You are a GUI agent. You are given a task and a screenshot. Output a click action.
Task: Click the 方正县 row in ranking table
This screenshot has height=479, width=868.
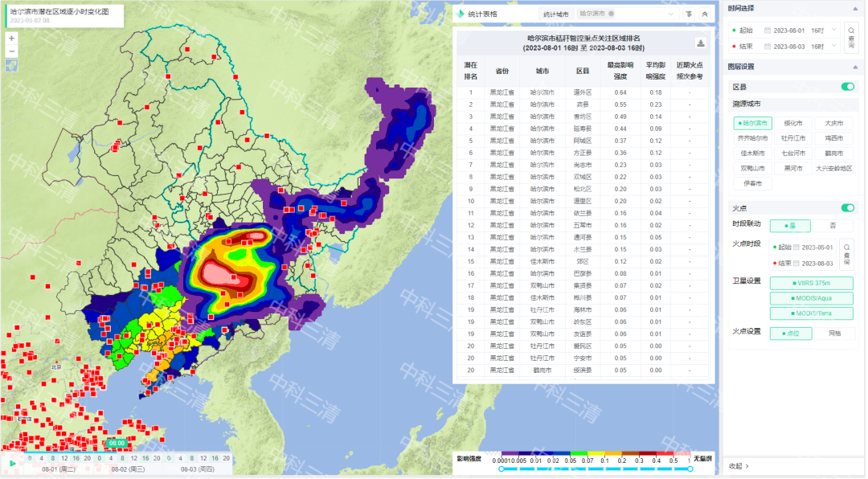pos(583,153)
